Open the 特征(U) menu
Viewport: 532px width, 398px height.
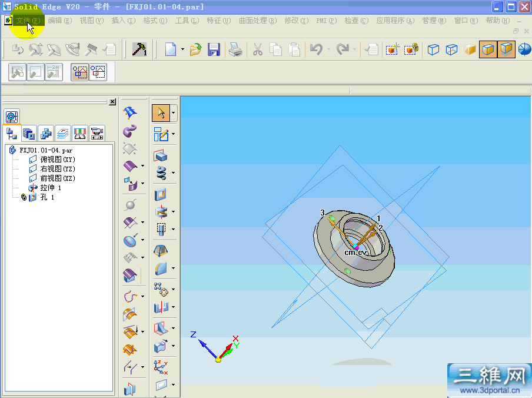pyautogui.click(x=219, y=21)
